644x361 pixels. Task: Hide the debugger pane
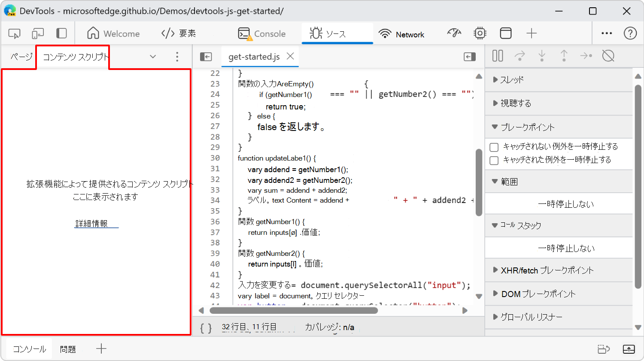point(470,57)
